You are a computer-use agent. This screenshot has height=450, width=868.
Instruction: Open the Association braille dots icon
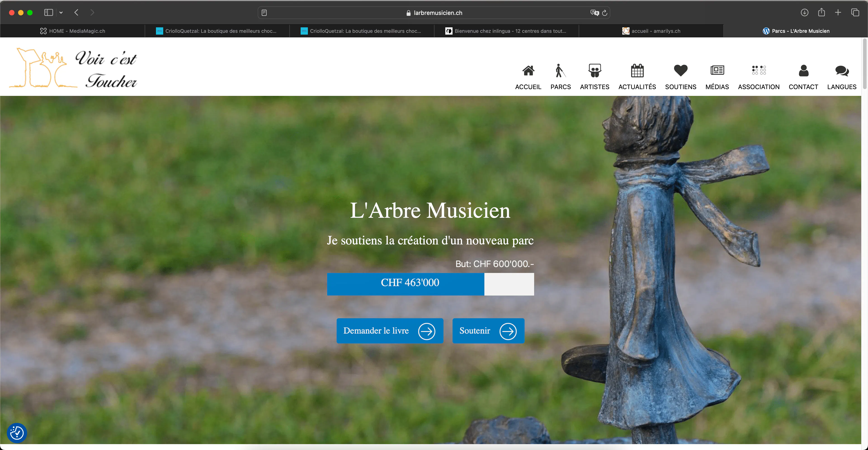(x=759, y=70)
